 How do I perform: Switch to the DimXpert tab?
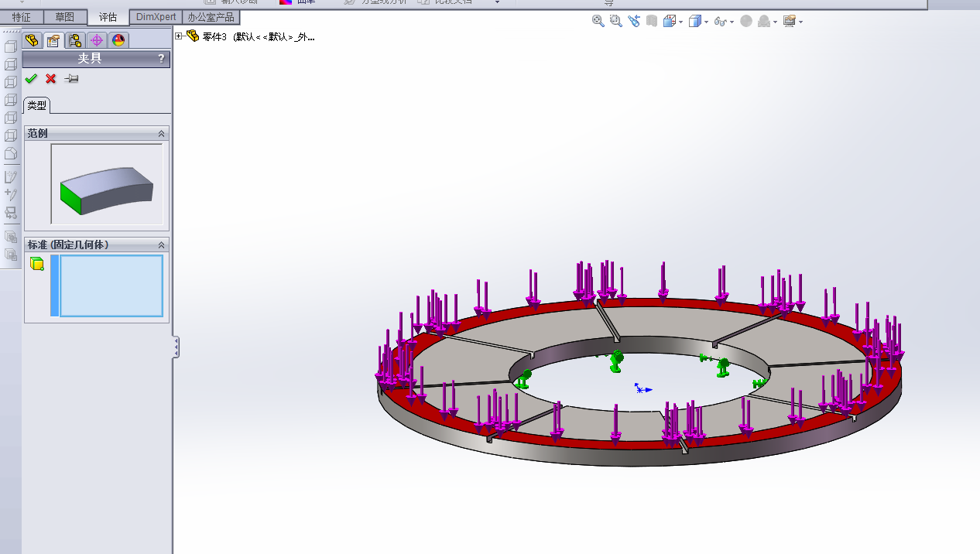pyautogui.click(x=156, y=17)
